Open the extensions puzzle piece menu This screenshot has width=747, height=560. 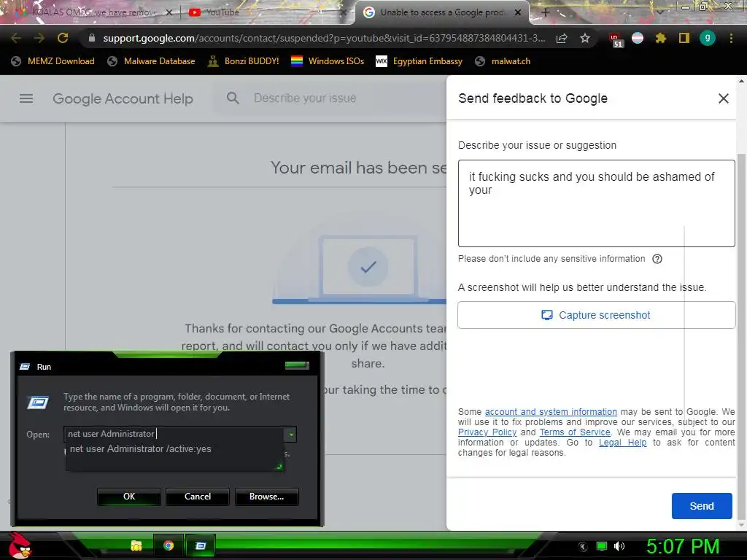click(x=660, y=38)
